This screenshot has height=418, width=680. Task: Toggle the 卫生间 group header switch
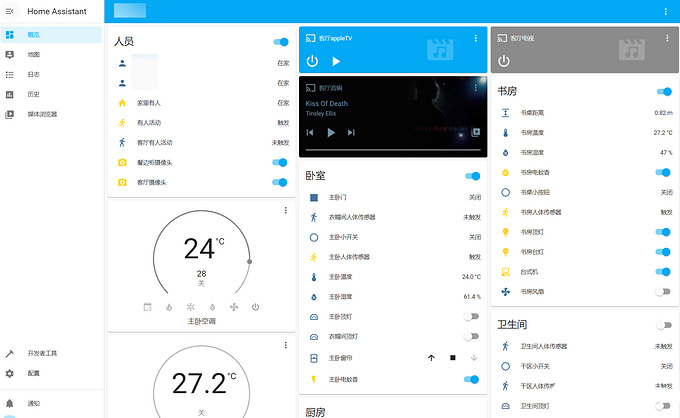click(664, 325)
